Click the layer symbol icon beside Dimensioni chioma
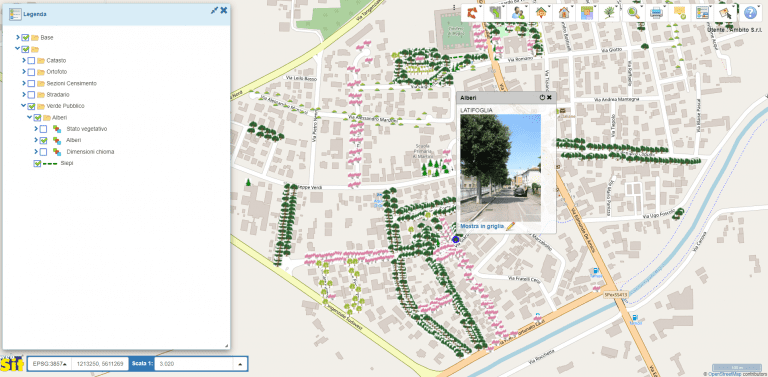The width and height of the screenshot is (768, 377). 57,152
